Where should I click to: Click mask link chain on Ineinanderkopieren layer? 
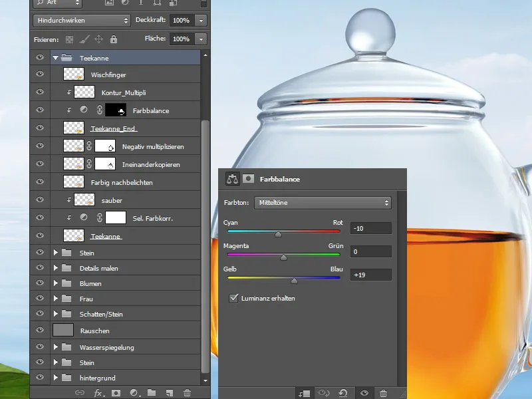pyautogui.click(x=89, y=164)
